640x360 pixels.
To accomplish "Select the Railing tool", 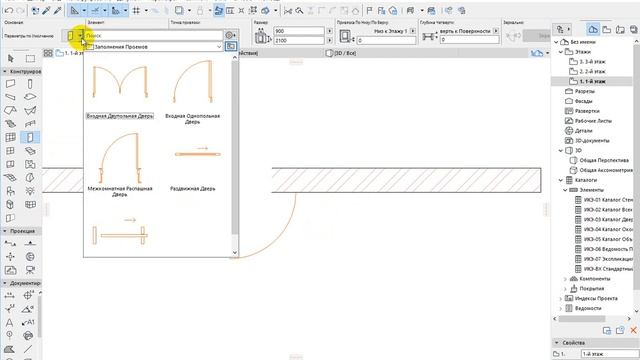I will click(x=30, y=124).
